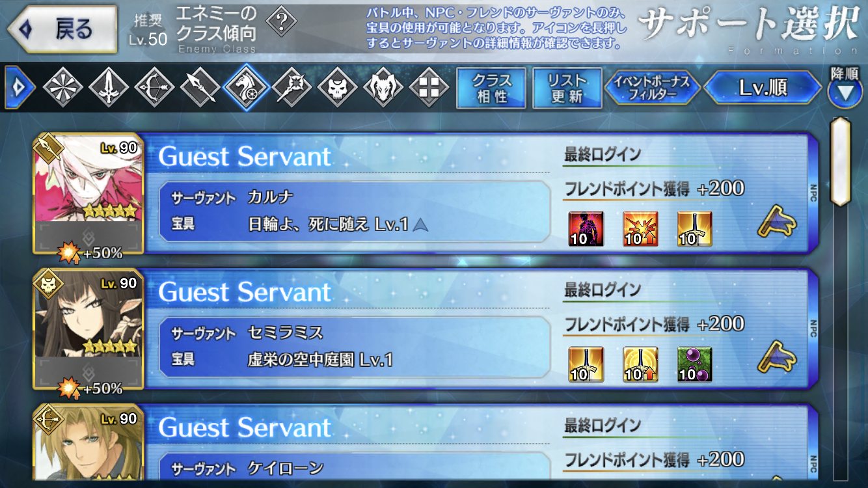Select the All classes filter icon
The image size is (868, 488).
pos(63,87)
